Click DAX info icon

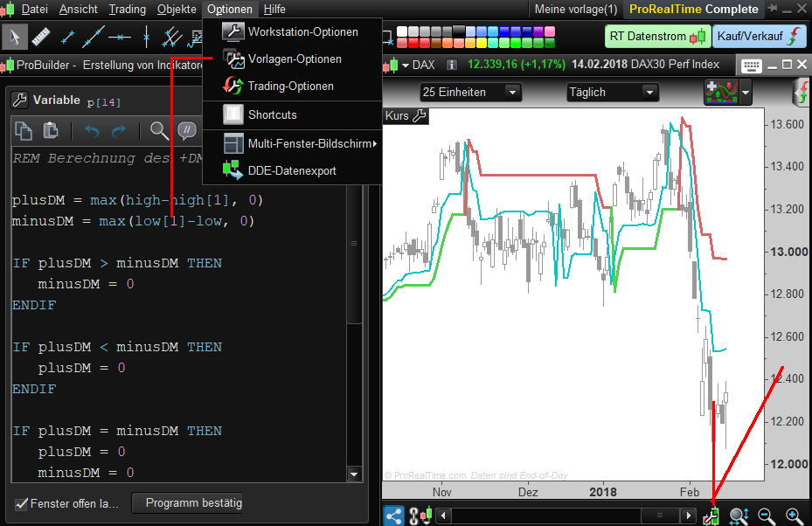pos(452,65)
